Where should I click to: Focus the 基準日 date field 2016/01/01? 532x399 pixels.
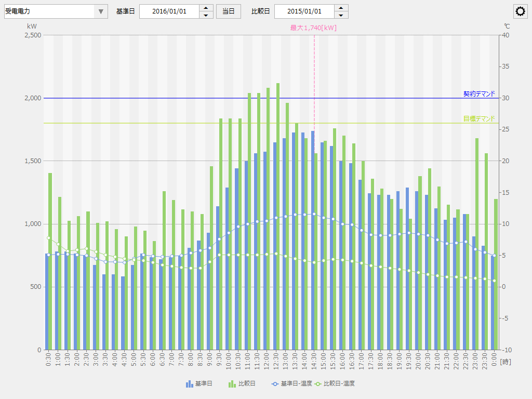click(x=169, y=11)
